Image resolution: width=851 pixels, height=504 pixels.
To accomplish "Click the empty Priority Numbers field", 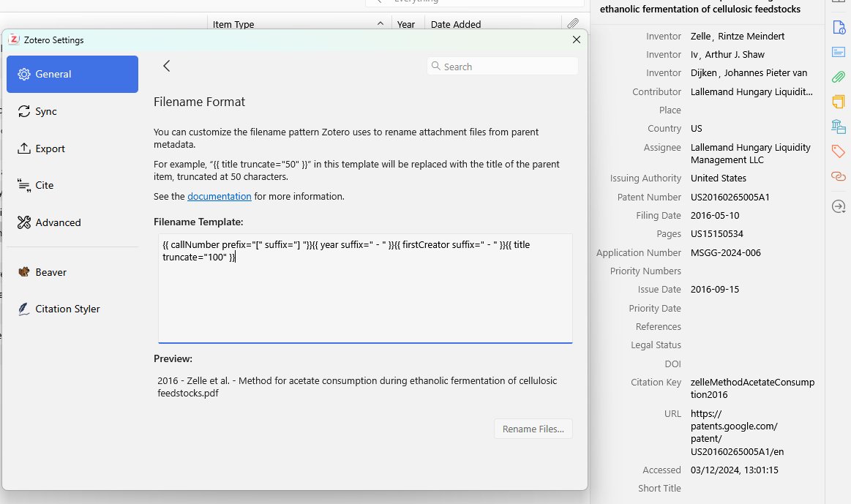I will [x=751, y=271].
